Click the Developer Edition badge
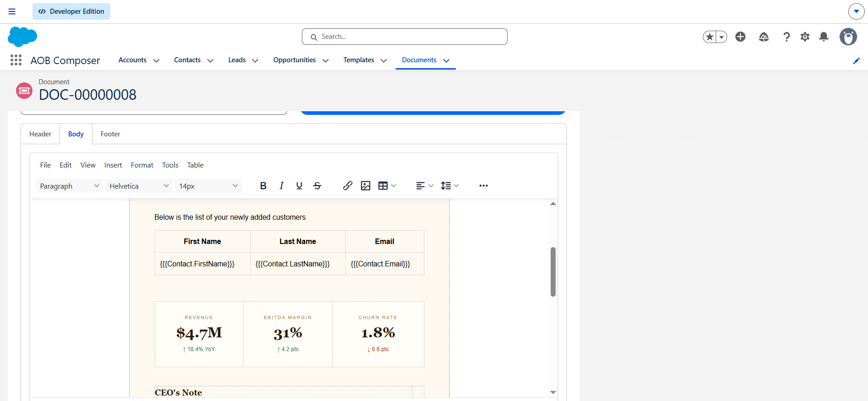Viewport: 868px width, 401px height. pos(71,11)
